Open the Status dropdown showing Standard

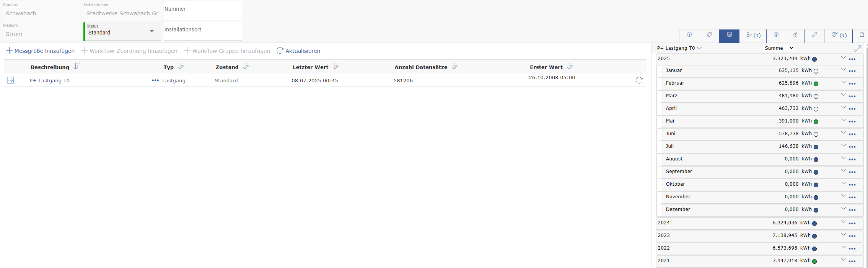pyautogui.click(x=122, y=32)
